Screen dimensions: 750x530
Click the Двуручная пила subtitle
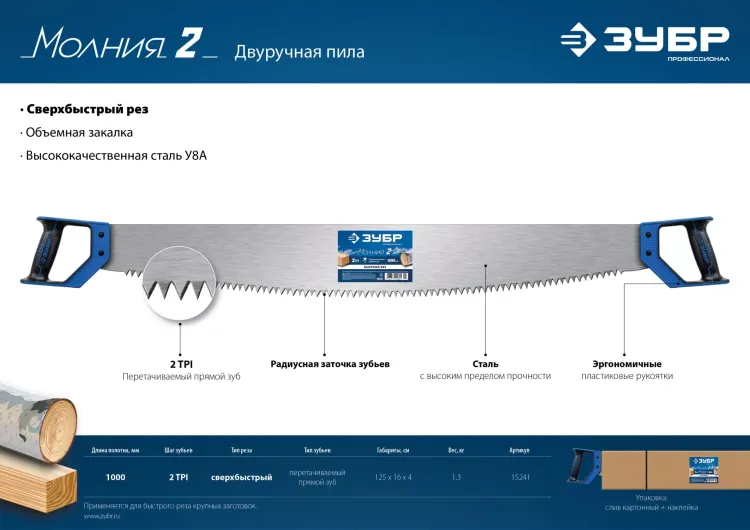coord(299,52)
